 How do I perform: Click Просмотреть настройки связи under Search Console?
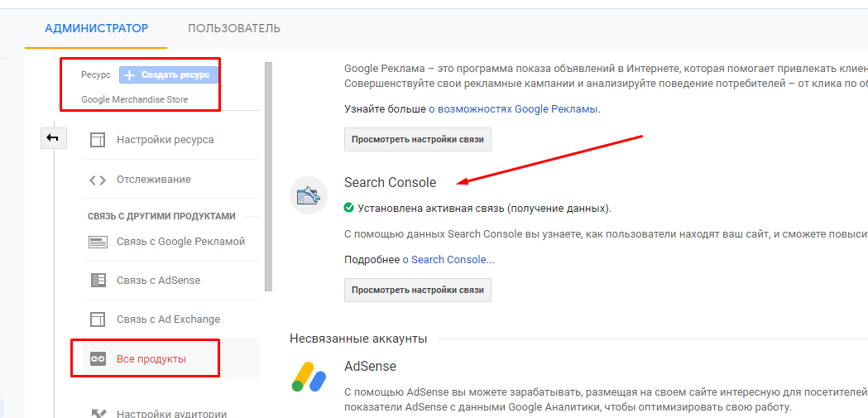(417, 290)
